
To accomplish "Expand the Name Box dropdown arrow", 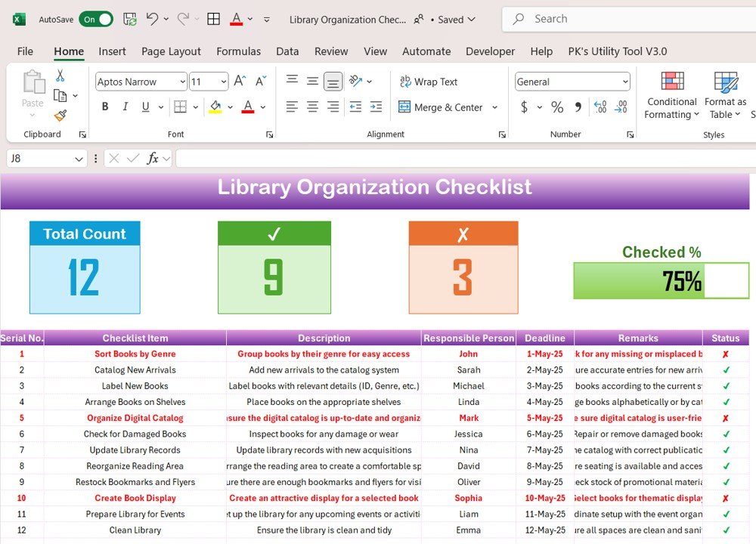I will pos(79,159).
